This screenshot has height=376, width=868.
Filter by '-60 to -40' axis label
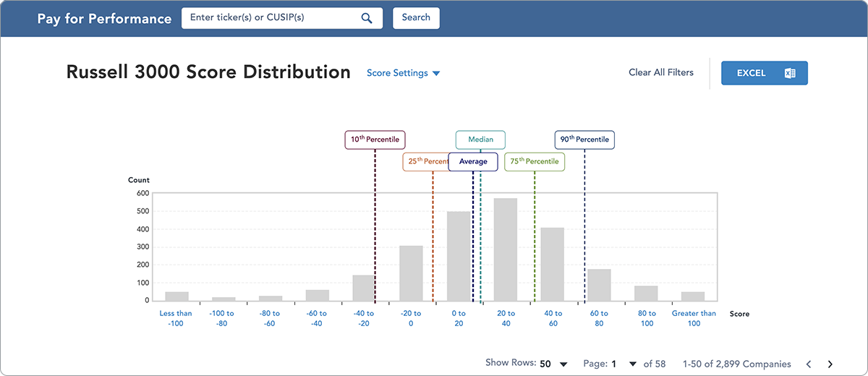pos(316,318)
